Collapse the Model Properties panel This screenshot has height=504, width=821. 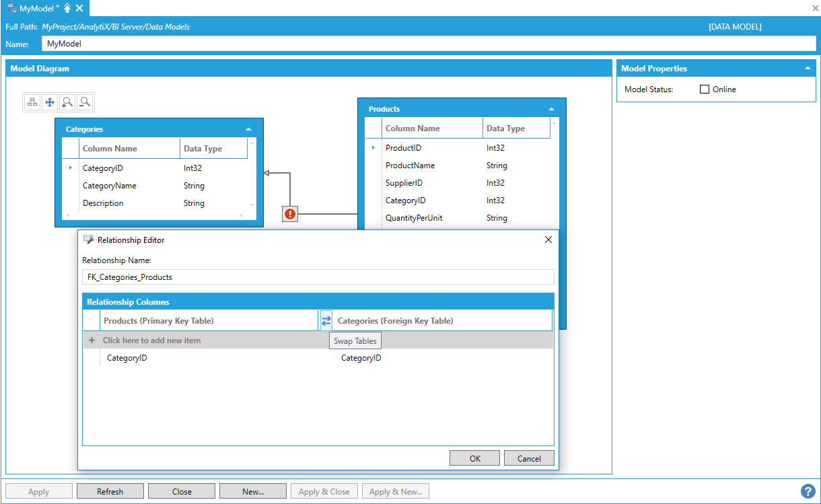[x=807, y=69]
